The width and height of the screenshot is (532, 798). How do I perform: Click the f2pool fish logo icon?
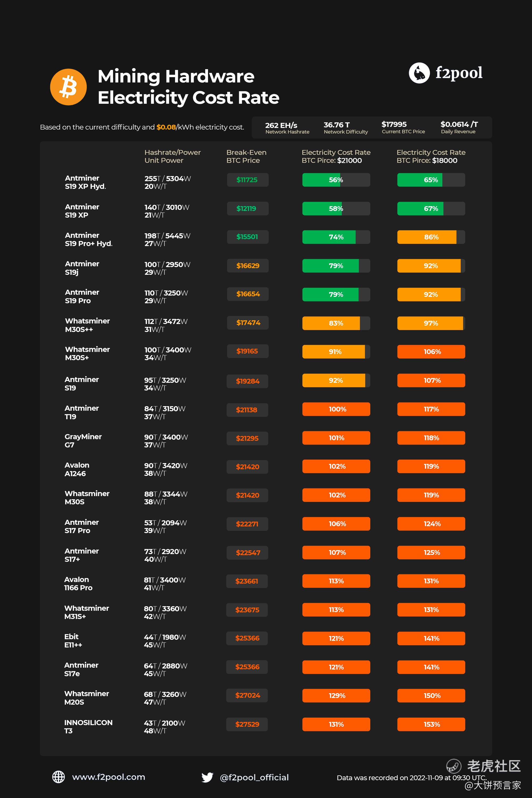419,73
